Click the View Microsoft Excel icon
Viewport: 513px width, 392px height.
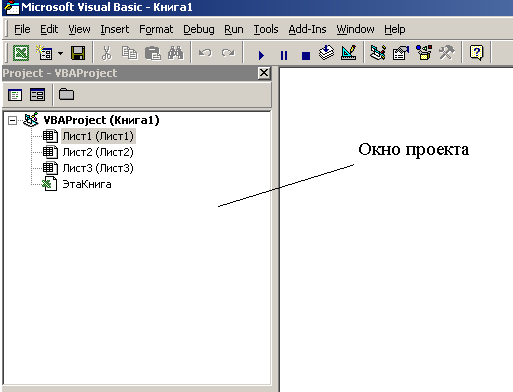tap(21, 53)
